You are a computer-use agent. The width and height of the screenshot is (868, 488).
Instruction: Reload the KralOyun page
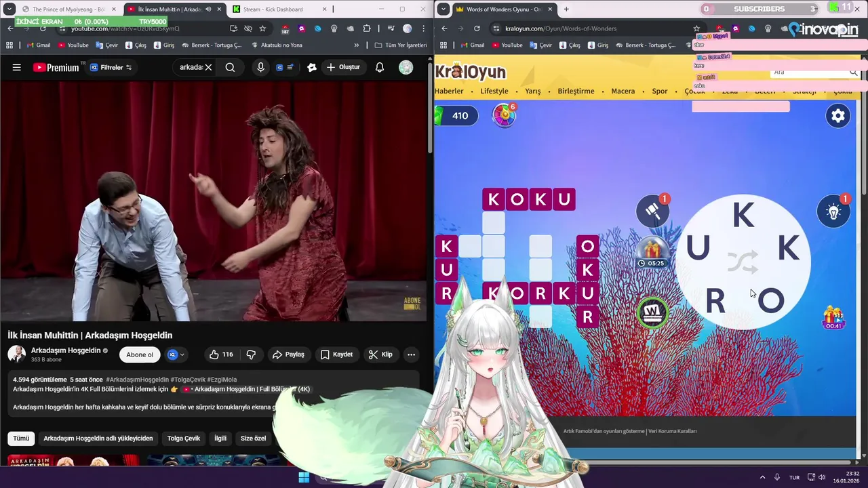click(477, 28)
